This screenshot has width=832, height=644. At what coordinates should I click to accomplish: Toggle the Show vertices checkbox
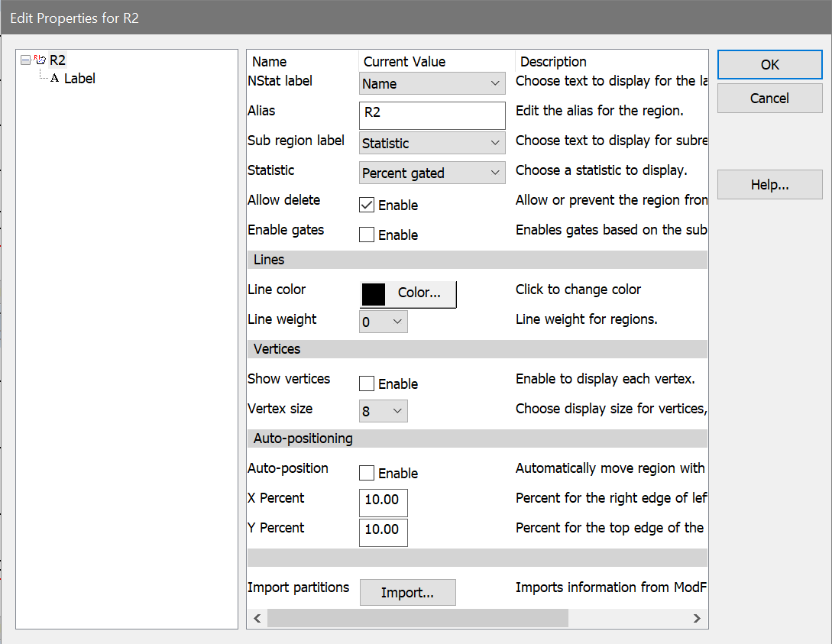click(367, 383)
